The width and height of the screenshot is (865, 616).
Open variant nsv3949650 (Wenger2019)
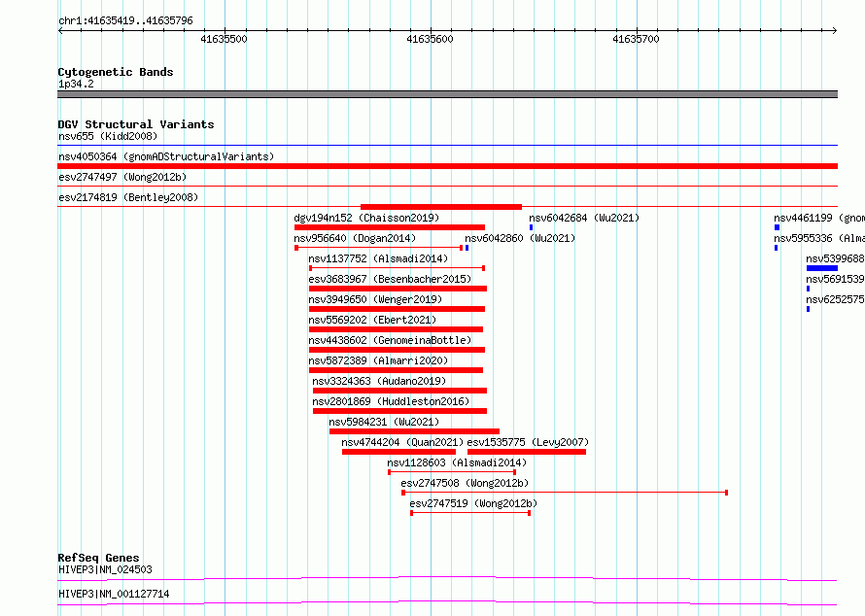[x=375, y=299]
